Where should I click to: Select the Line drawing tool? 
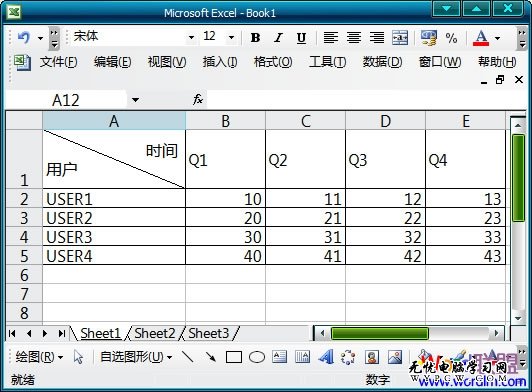188,357
